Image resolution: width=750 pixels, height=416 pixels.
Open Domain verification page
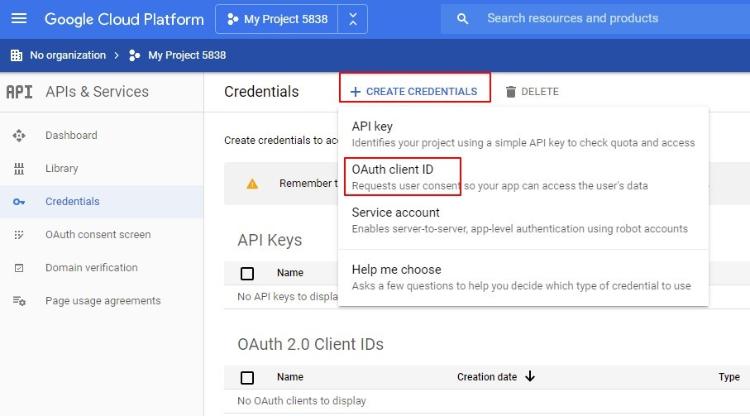[91, 268]
